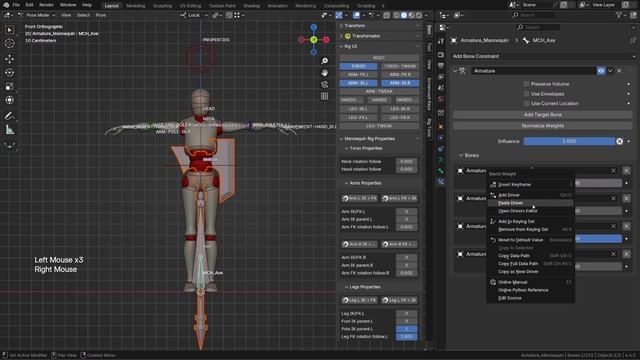Click the Add Target Bone button
Screen dimensions: 640x360
click(543, 115)
